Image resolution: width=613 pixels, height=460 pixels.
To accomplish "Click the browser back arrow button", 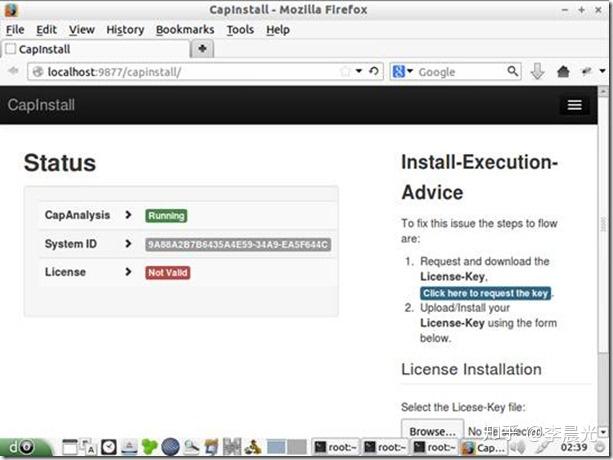I will (x=13, y=71).
